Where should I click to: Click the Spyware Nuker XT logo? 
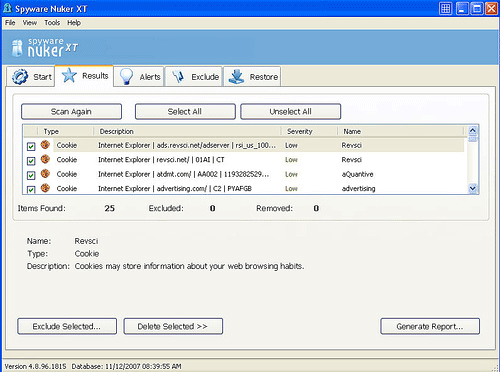click(x=45, y=48)
